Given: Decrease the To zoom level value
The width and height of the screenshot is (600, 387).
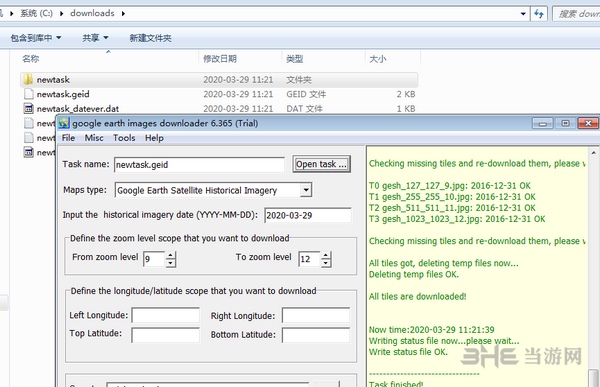Looking at the screenshot, I should (326, 263).
